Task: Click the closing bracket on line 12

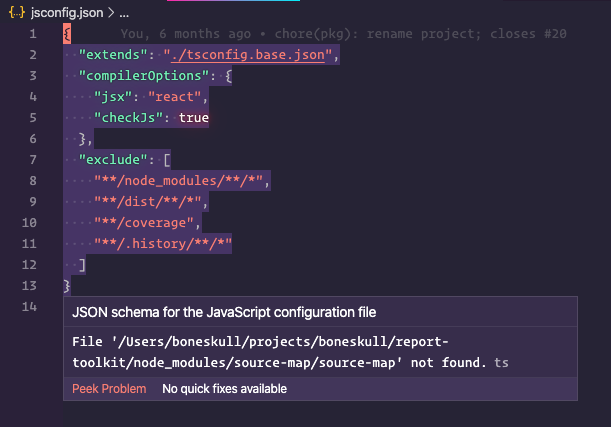Action: click(82, 265)
